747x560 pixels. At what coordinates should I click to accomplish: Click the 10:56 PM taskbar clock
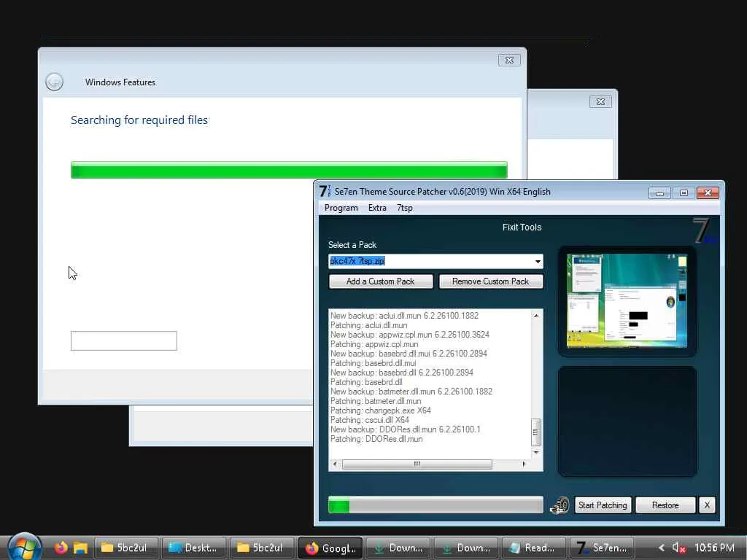[x=715, y=548]
